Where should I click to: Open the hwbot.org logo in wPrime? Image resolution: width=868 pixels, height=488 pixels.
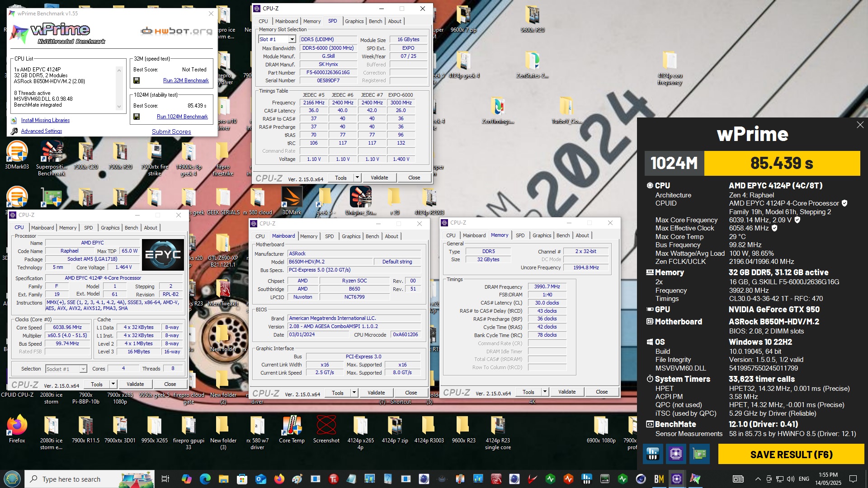point(176,31)
